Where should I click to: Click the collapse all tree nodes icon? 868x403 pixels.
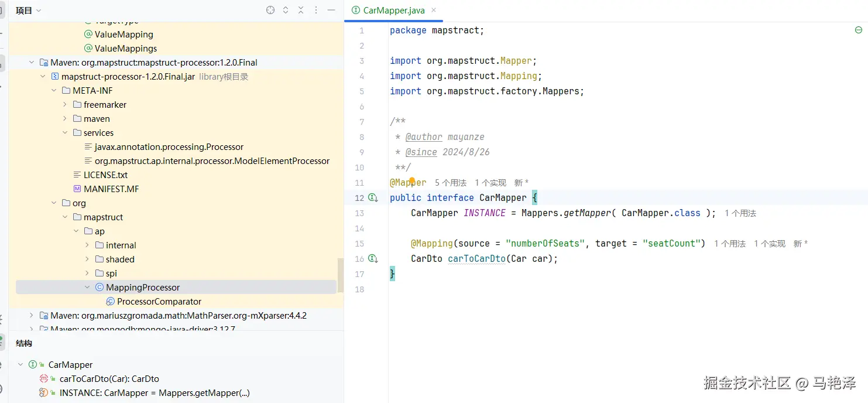click(x=301, y=10)
